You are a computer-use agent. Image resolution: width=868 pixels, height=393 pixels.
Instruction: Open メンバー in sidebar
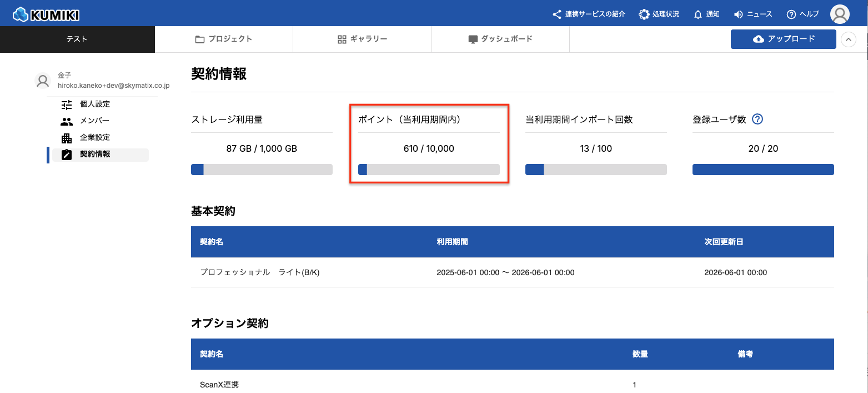click(94, 121)
